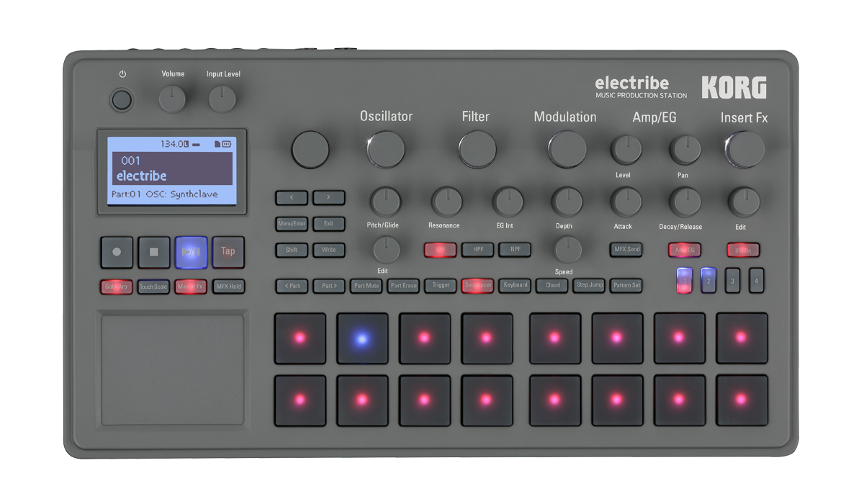
Task: Select the HPF filter type
Action: click(x=477, y=250)
